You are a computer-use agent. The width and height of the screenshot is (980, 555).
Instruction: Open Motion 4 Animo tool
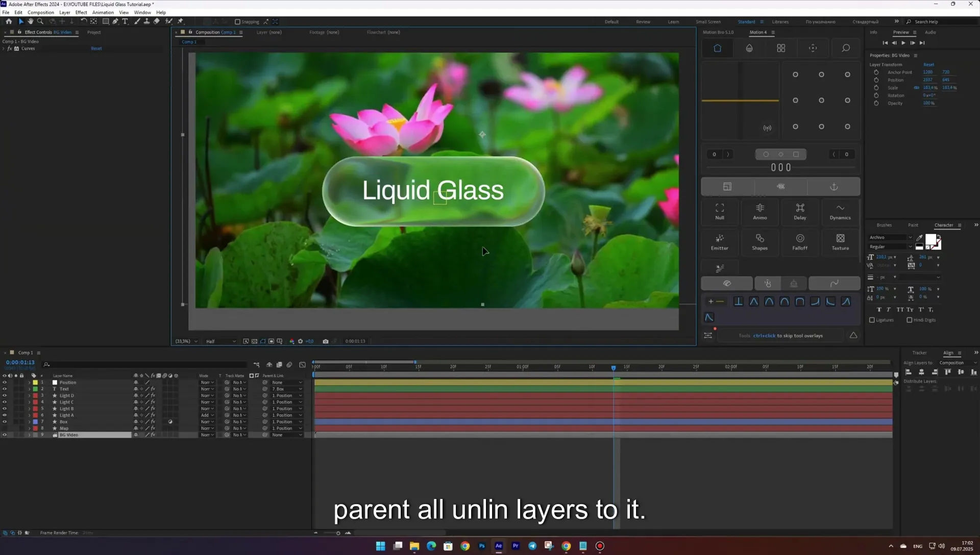[759, 211]
